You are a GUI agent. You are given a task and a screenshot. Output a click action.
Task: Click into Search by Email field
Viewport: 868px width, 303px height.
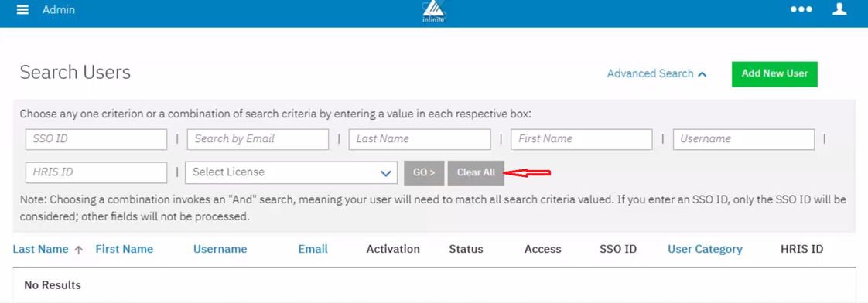(258, 139)
